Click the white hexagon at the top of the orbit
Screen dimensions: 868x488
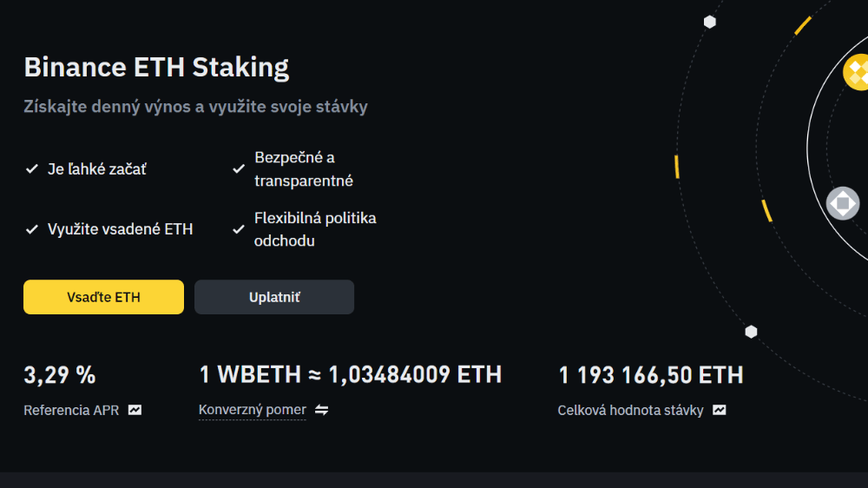710,22
